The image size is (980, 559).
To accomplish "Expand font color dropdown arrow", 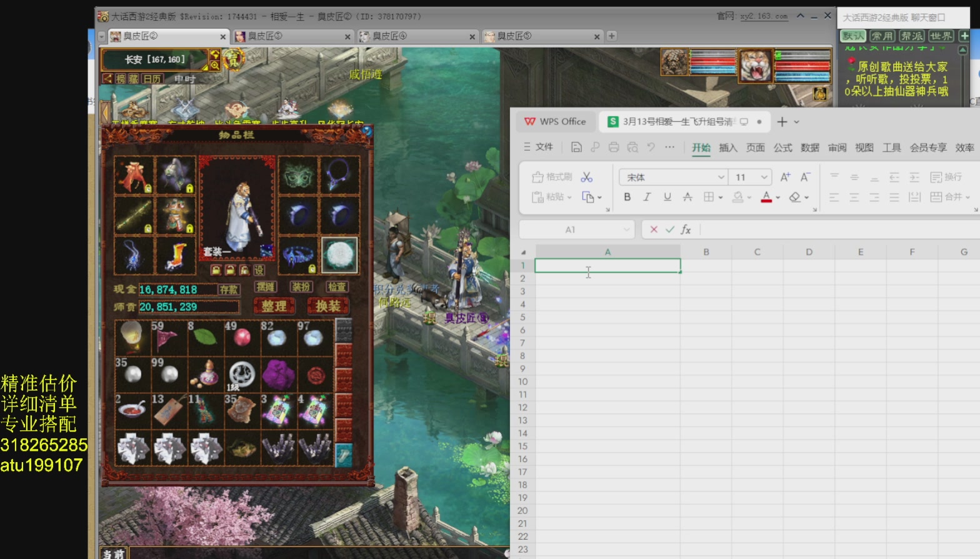I will (x=778, y=198).
